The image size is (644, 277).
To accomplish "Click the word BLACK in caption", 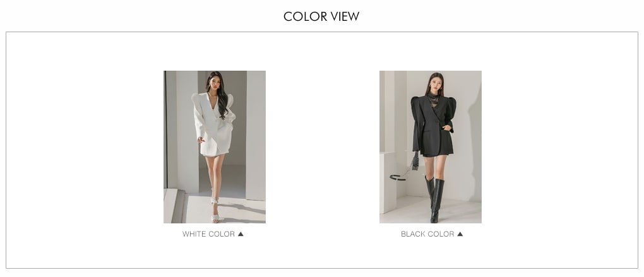I will pos(413,234).
